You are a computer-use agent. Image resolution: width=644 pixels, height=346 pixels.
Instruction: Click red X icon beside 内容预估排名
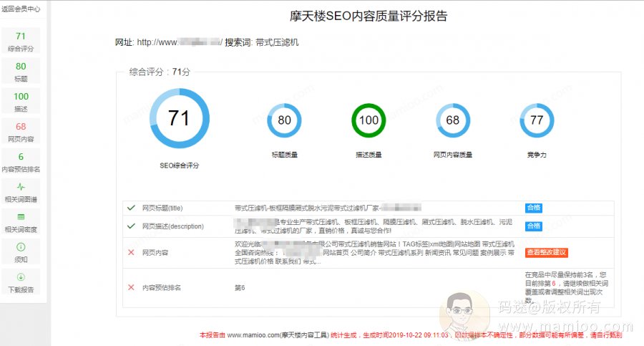coord(131,287)
